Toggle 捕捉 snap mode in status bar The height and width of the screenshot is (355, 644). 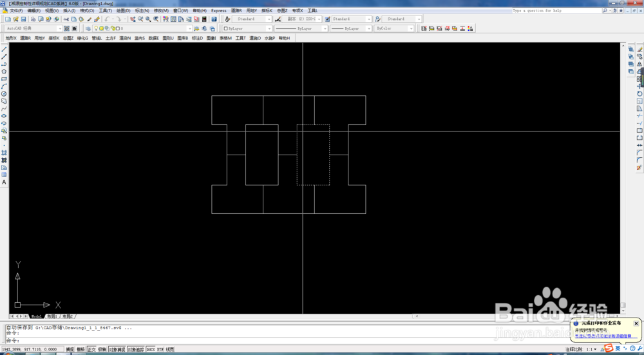(x=70, y=349)
